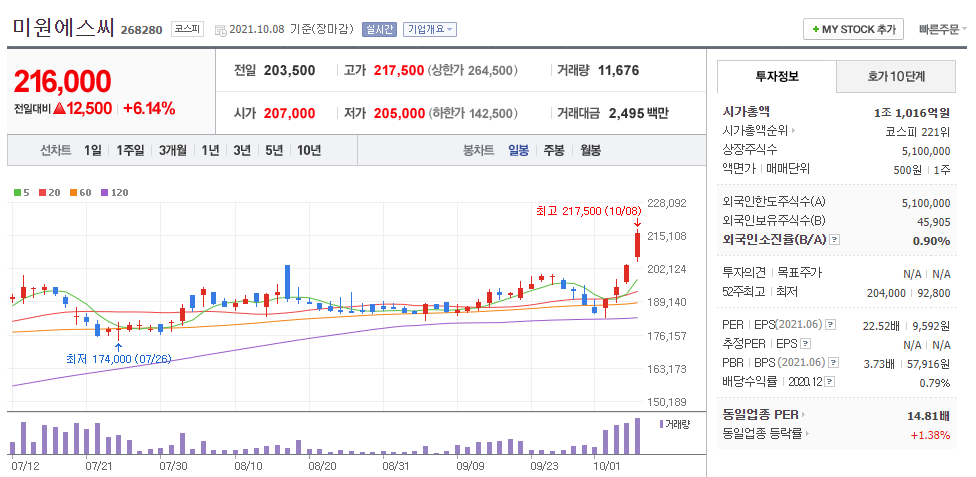The height and width of the screenshot is (477, 976).
Task: Switch to the 호가10단계 tab
Action: click(896, 77)
